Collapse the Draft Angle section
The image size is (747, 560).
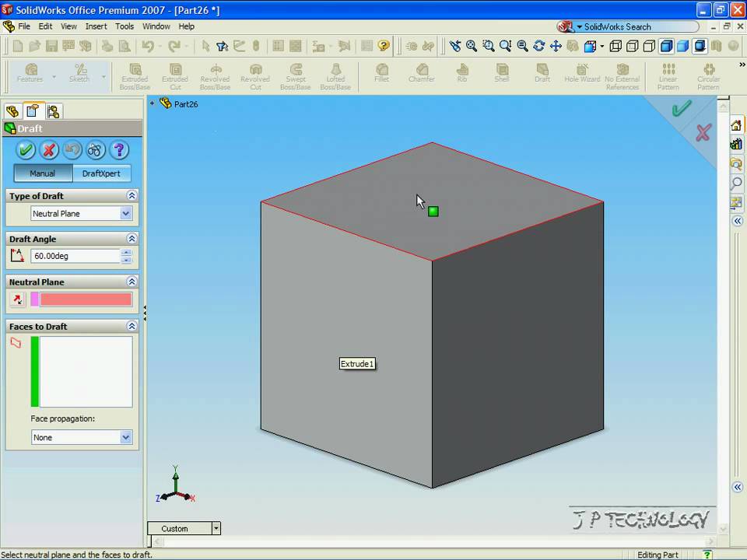132,239
